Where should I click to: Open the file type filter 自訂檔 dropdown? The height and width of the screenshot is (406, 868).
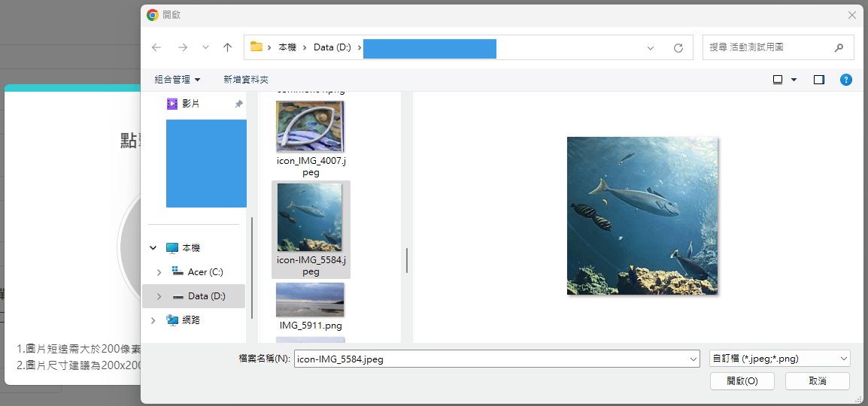pyautogui.click(x=779, y=359)
